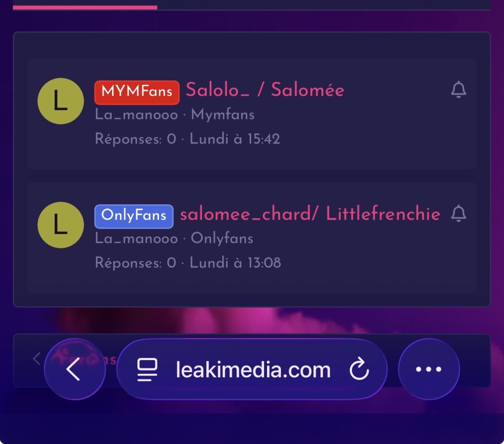The height and width of the screenshot is (444, 504).
Task: Open La_manooo avatar on the MYMFans thread
Action: 61,101
